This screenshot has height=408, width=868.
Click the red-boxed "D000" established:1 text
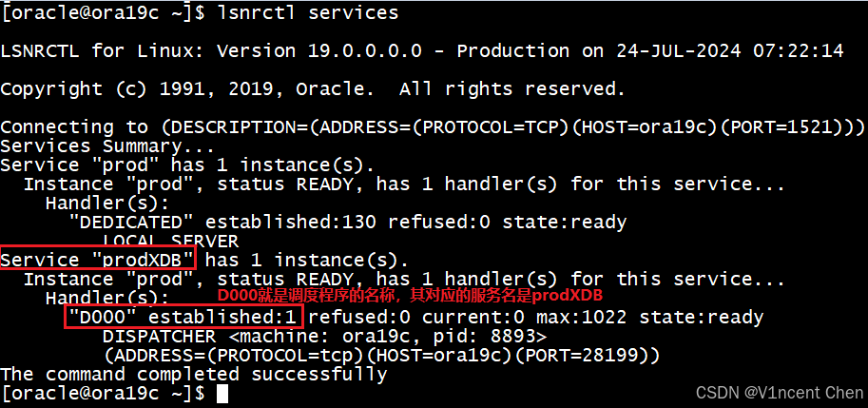tap(184, 318)
